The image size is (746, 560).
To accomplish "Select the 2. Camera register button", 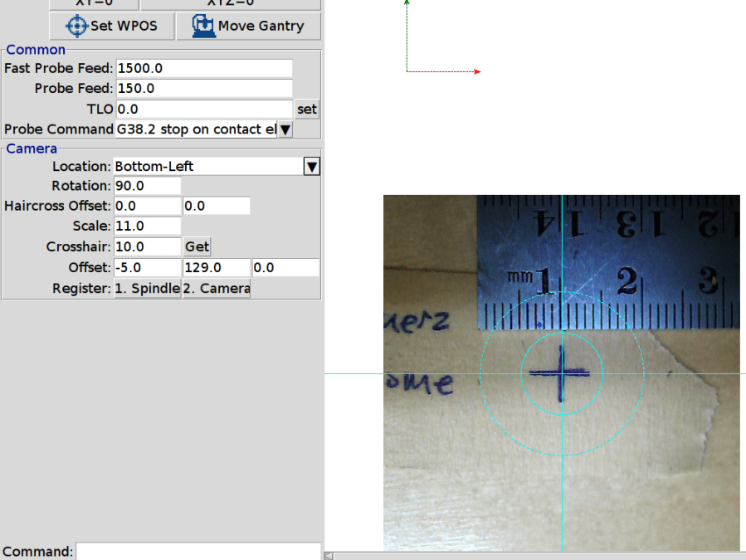I will [x=216, y=288].
